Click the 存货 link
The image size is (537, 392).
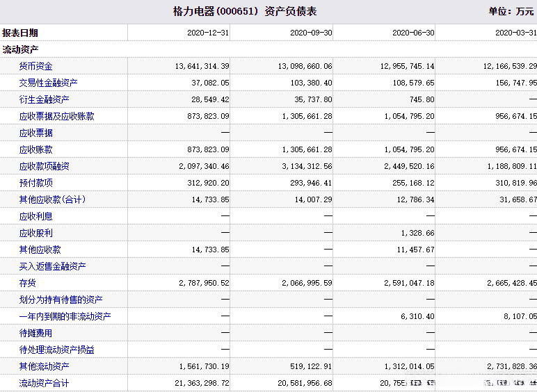click(x=27, y=283)
